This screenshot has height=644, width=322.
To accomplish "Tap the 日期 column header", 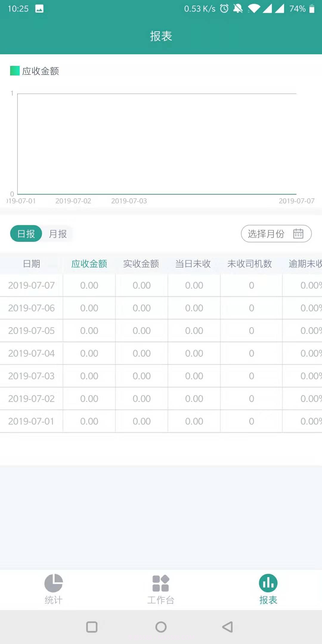I will [31, 264].
